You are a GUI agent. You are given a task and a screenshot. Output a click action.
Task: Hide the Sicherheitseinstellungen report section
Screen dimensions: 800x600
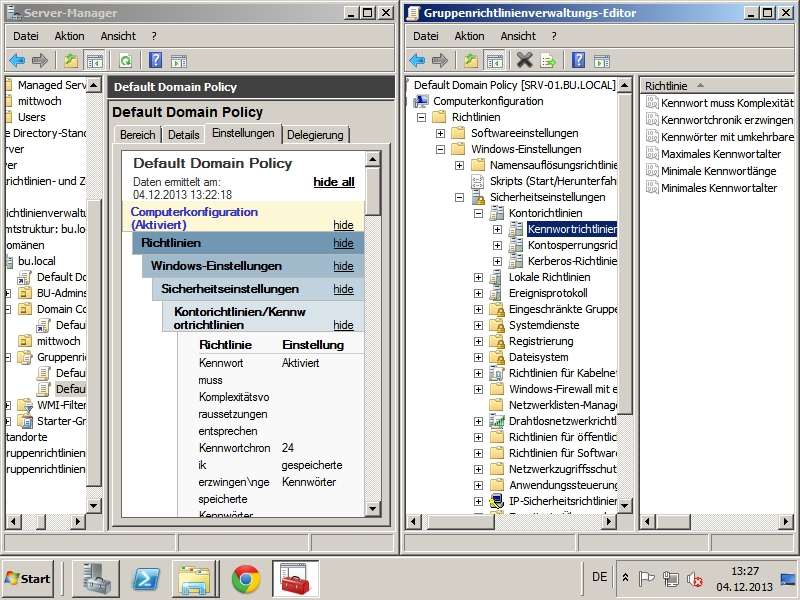pyautogui.click(x=343, y=289)
